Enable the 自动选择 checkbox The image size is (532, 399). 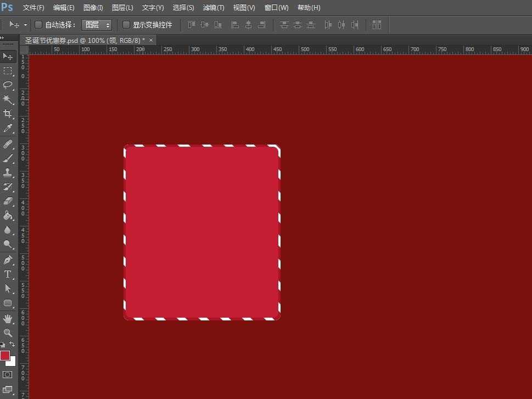click(38, 25)
